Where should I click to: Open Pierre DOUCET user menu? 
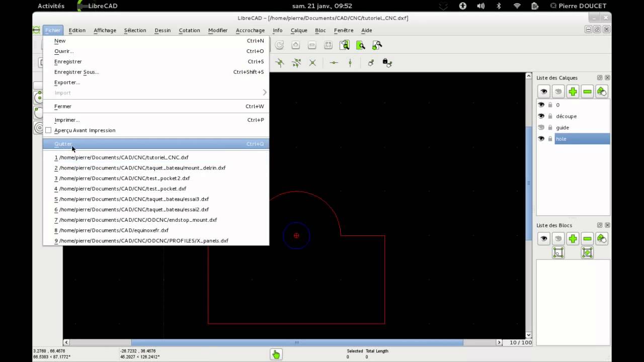[578, 6]
